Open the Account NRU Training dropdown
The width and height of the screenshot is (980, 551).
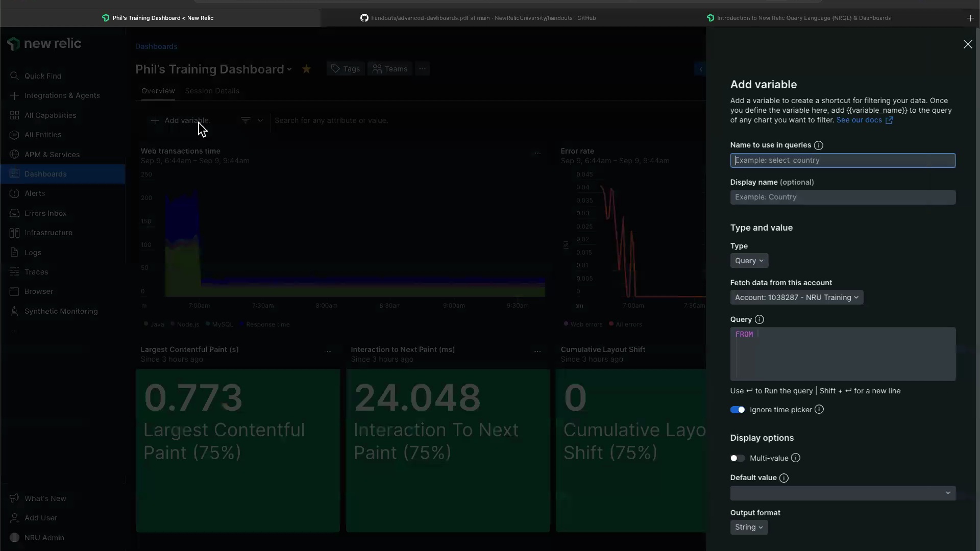[x=797, y=297]
